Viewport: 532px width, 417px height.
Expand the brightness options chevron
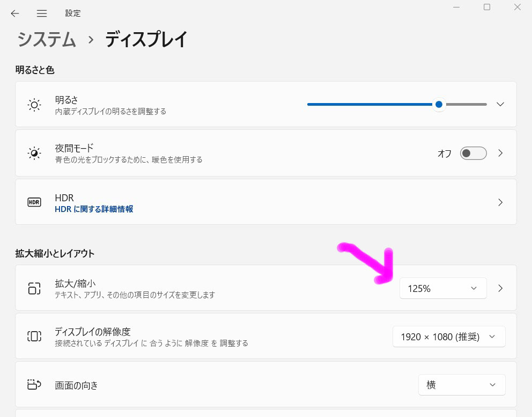[500, 104]
